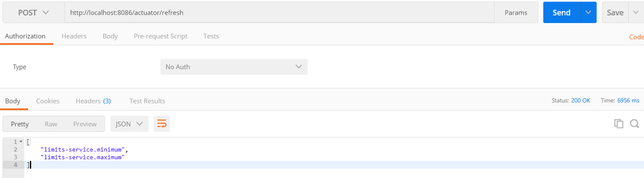Viewport: 644px width, 178px height.
Task: Switch response view to Raw
Action: (51, 124)
